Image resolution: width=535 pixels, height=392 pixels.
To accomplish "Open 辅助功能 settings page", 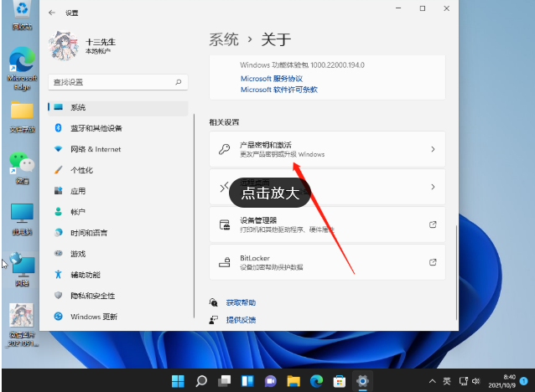I will 118,275.
